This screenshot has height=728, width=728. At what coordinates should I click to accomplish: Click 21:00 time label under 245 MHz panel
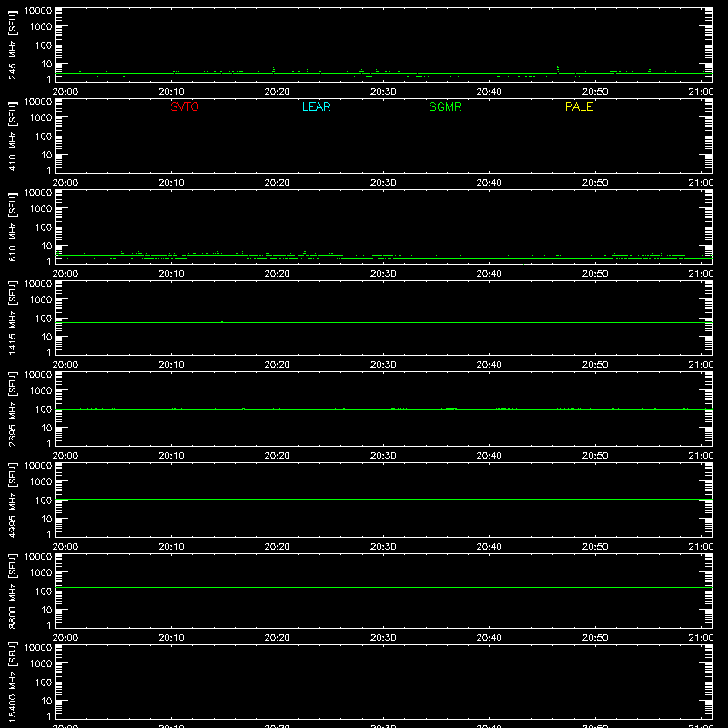(701, 92)
